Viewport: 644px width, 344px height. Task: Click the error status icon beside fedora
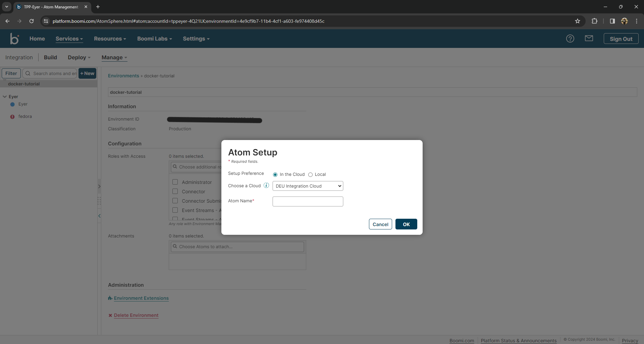point(12,117)
